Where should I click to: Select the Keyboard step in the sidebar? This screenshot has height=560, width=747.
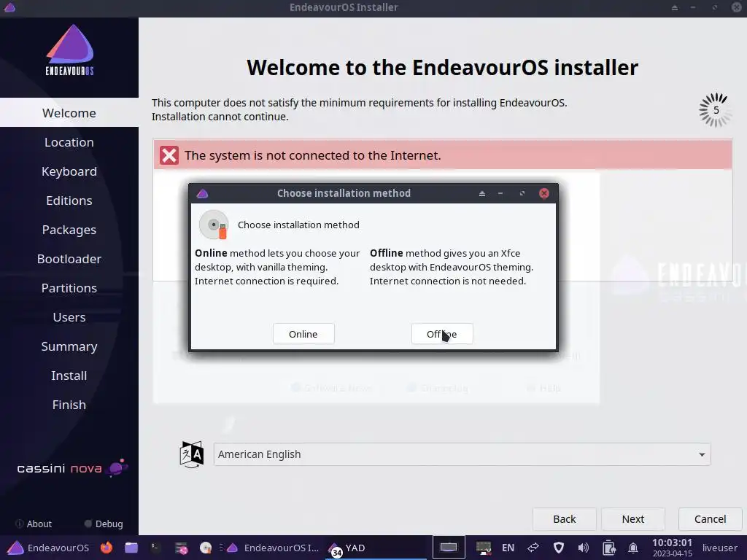coord(69,171)
